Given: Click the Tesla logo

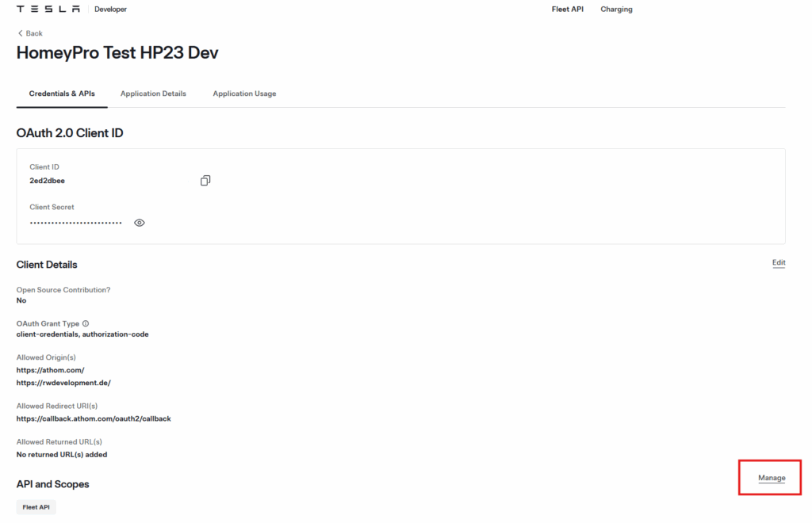Looking at the screenshot, I should 48,9.
